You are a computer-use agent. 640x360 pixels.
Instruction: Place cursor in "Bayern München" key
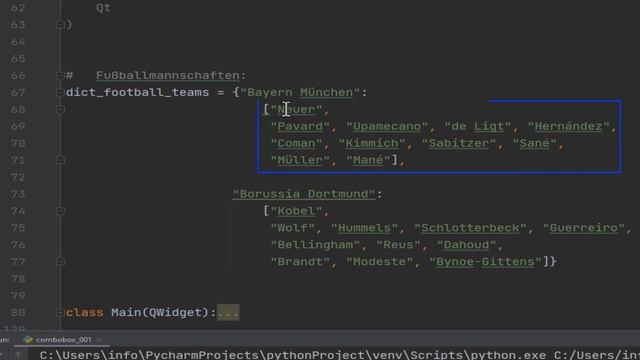coord(300,93)
